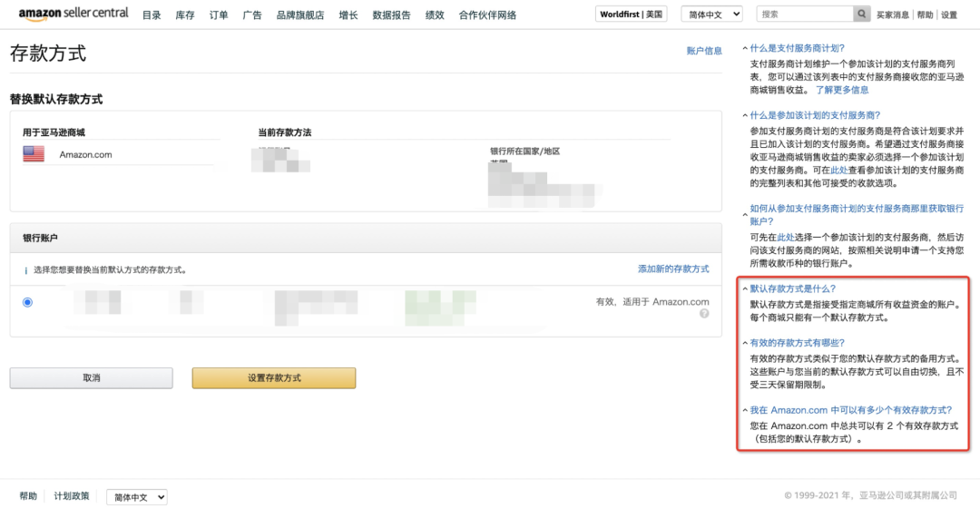Click 此处 link in 如何获取银行账户 answer
This screenshot has height=518, width=980.
coord(786,238)
